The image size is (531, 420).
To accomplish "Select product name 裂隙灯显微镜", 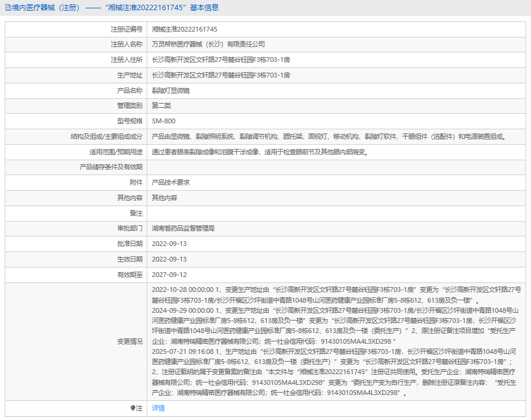I will (x=170, y=91).
